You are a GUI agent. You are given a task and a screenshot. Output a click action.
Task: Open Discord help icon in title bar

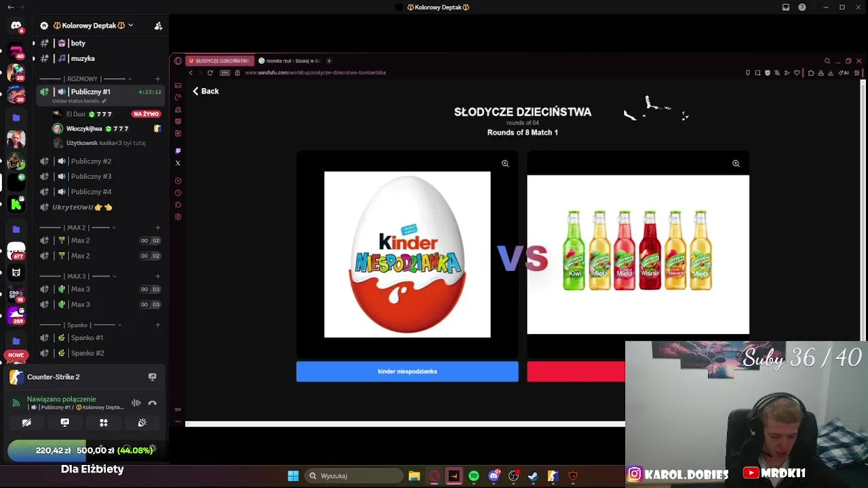pos(802,7)
